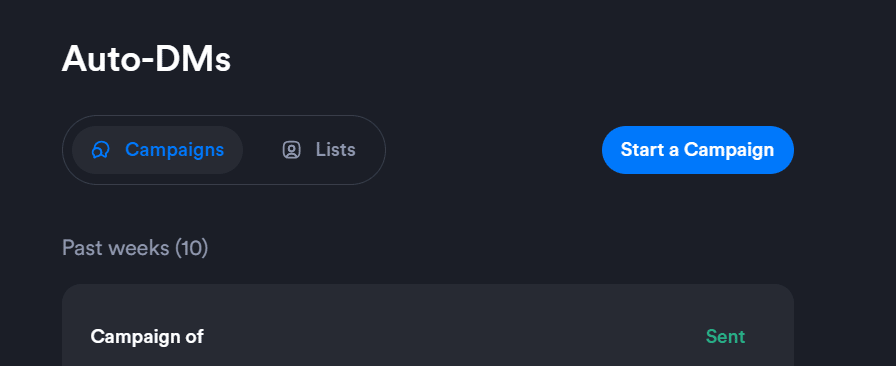View the Sent campaign's status text

[x=725, y=336]
